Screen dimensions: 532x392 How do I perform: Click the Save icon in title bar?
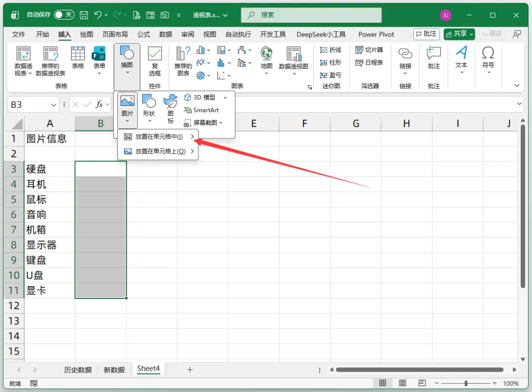click(84, 15)
